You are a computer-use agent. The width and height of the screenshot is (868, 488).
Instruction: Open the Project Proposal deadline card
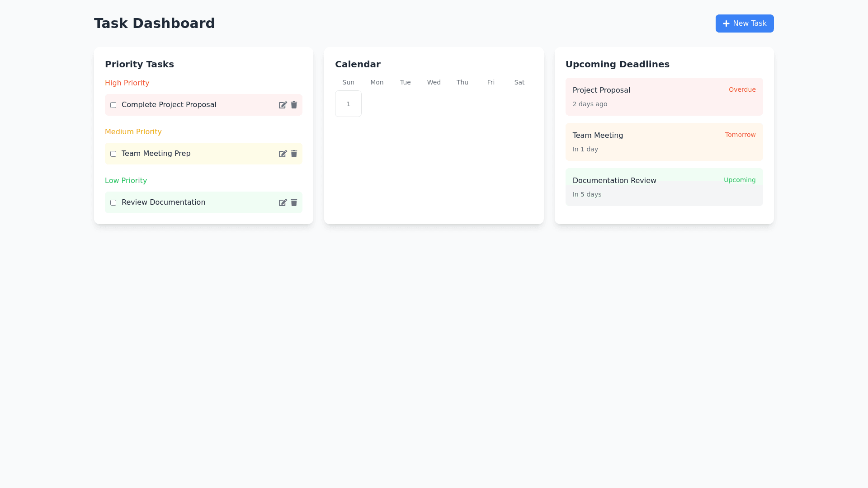(x=664, y=97)
